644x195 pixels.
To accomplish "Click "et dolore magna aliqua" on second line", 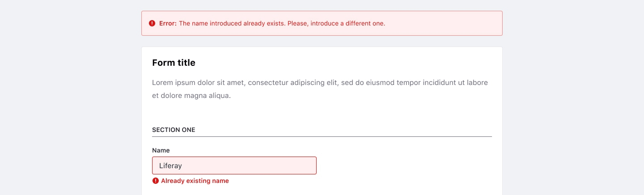I will 191,95.
